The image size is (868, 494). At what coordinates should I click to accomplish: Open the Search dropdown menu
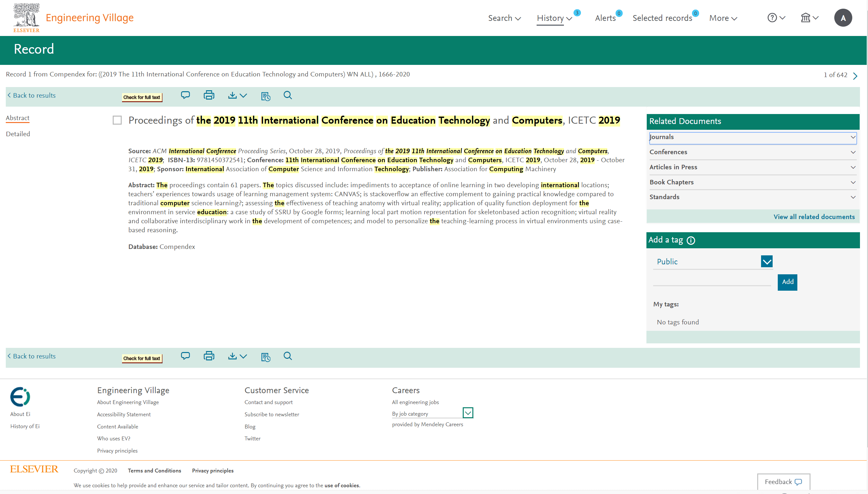tap(504, 18)
